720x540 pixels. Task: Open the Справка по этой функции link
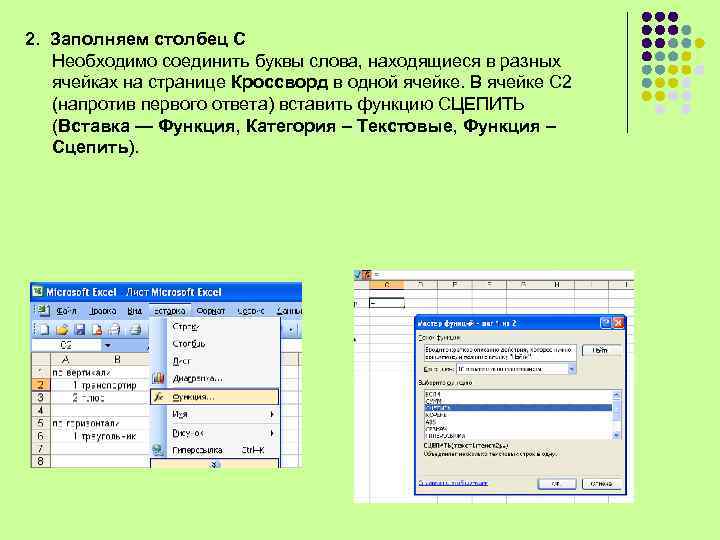453,483
